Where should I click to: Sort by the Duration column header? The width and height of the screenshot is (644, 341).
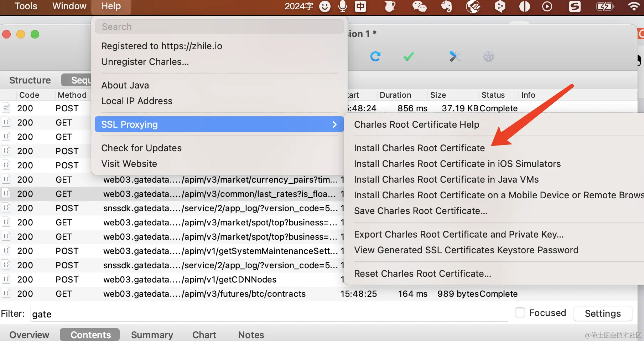[395, 95]
